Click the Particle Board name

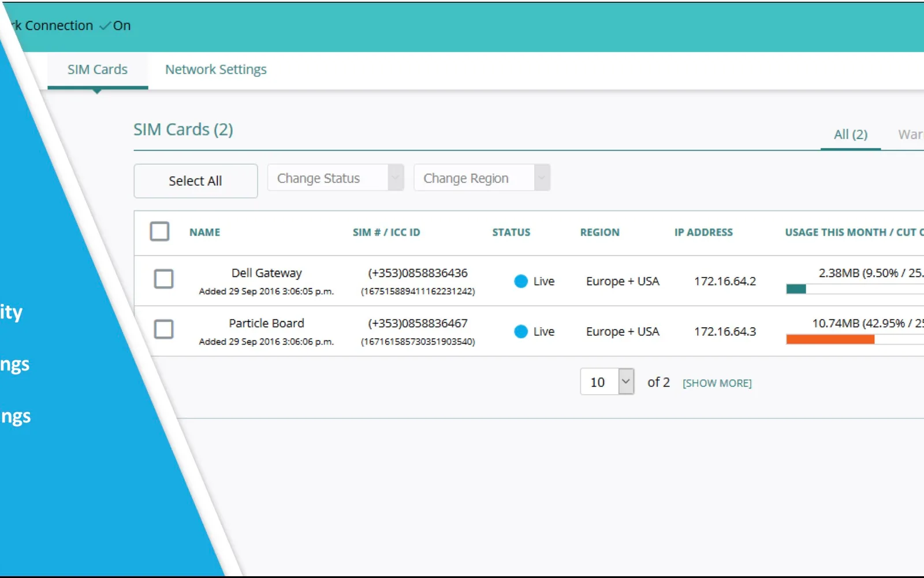click(x=267, y=323)
